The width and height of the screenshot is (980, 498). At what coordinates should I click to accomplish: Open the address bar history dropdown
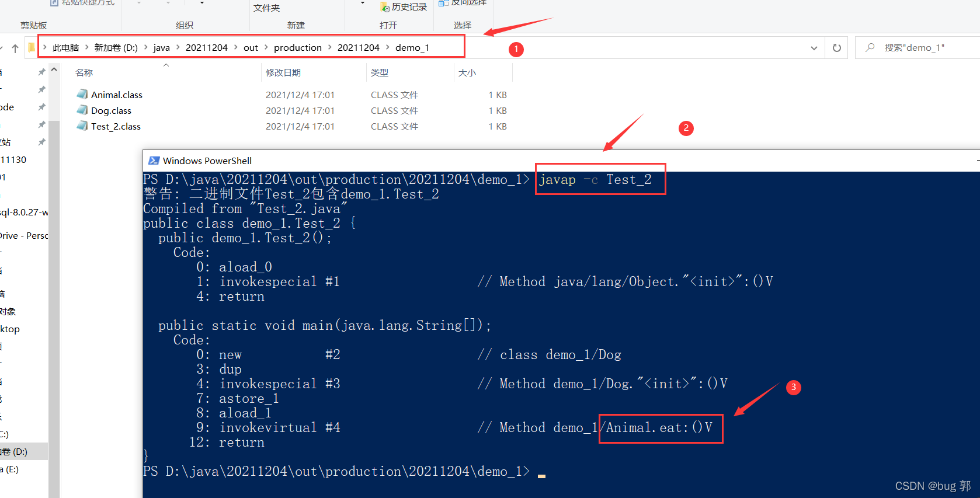(814, 48)
